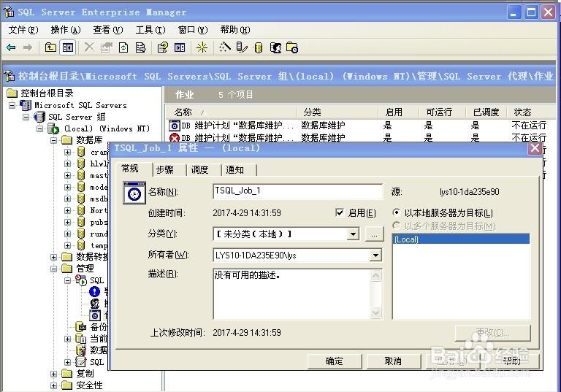
Task: Collapse the Microsoft SQL Servers tree node
Action: [12, 105]
